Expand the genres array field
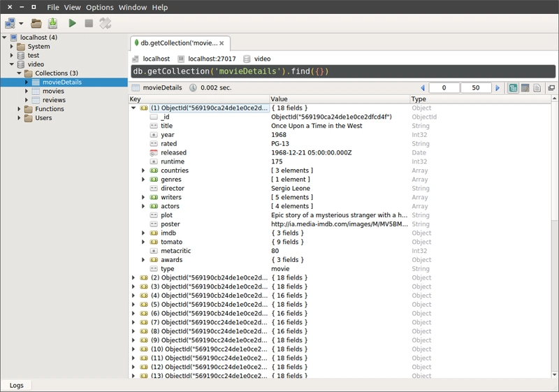Viewport: 559px width, 392px height. point(143,180)
